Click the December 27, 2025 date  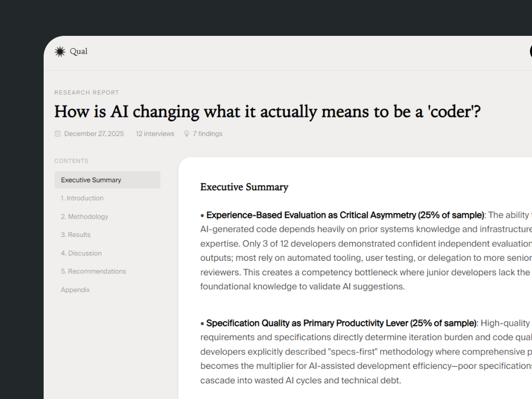(x=94, y=134)
